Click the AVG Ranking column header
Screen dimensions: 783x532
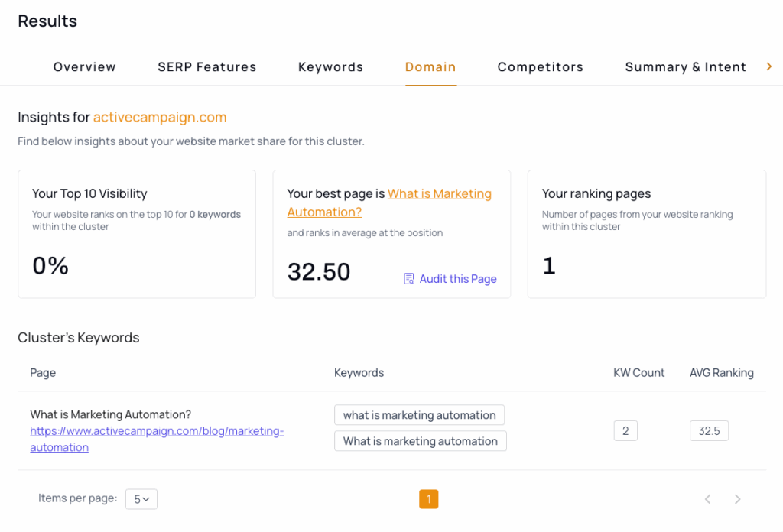[721, 373]
